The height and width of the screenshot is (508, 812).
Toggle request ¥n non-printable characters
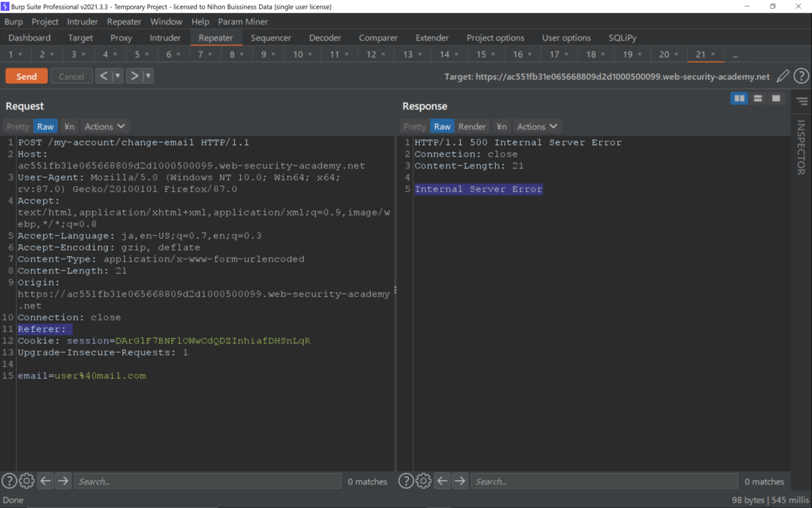pyautogui.click(x=69, y=127)
